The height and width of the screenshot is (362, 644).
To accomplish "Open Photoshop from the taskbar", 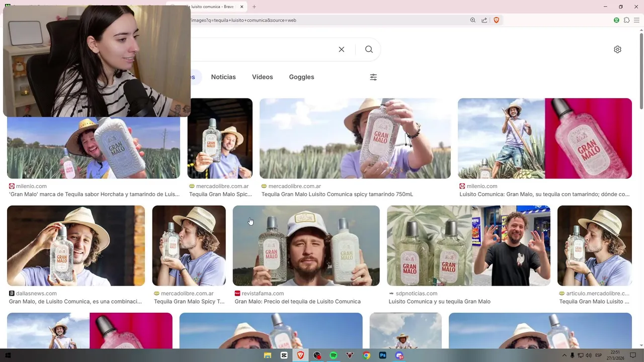I will tap(383, 355).
